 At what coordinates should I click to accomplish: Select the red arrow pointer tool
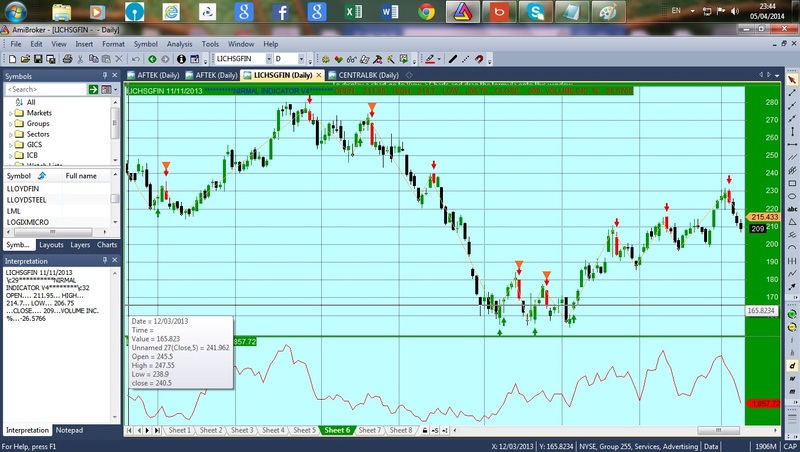pos(792,80)
